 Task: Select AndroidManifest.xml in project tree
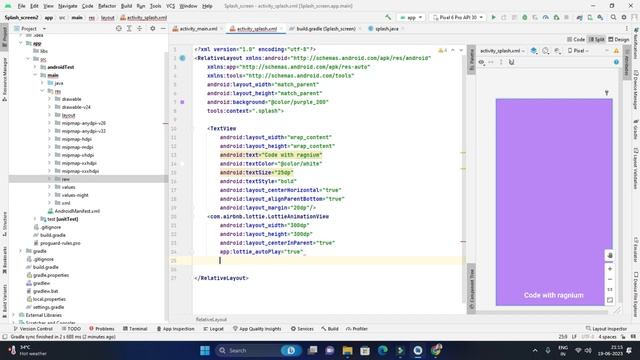tap(77, 211)
